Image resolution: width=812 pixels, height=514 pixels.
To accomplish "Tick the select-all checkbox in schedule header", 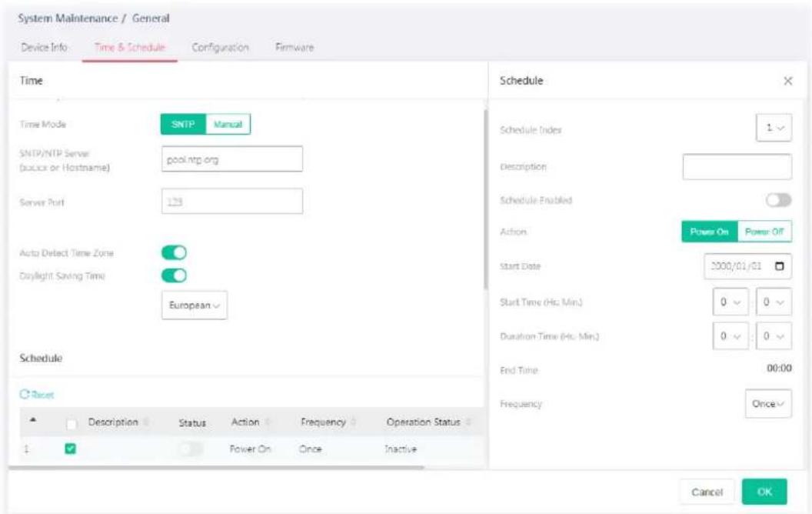I will (72, 424).
